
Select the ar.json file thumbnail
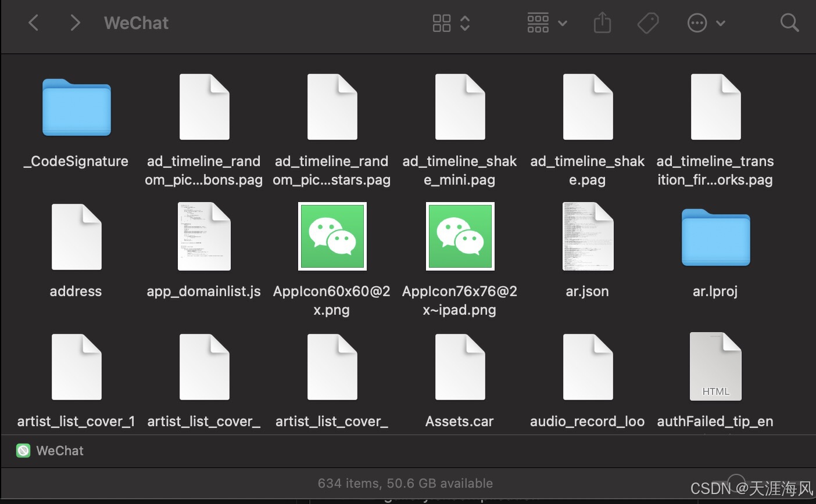click(588, 237)
